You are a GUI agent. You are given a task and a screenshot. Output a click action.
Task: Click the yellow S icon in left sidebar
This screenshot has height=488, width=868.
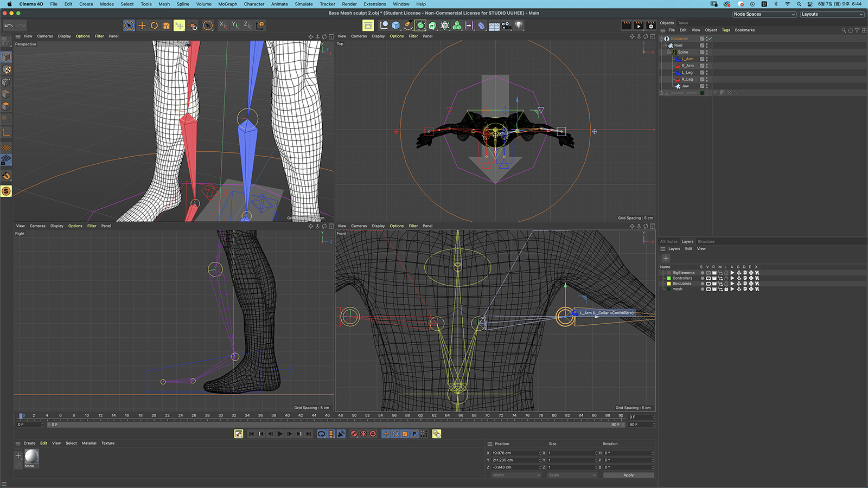(6, 191)
